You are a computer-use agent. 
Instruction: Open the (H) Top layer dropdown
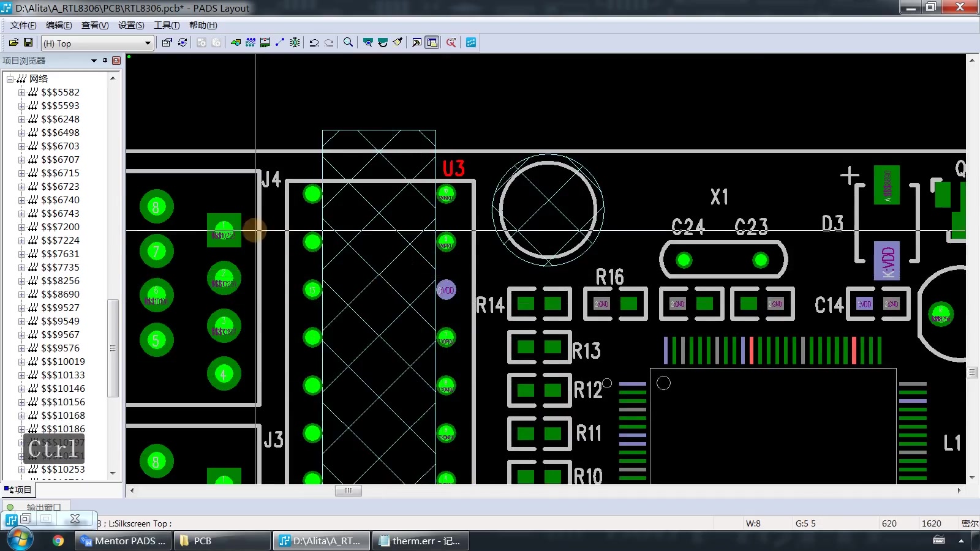pos(97,43)
